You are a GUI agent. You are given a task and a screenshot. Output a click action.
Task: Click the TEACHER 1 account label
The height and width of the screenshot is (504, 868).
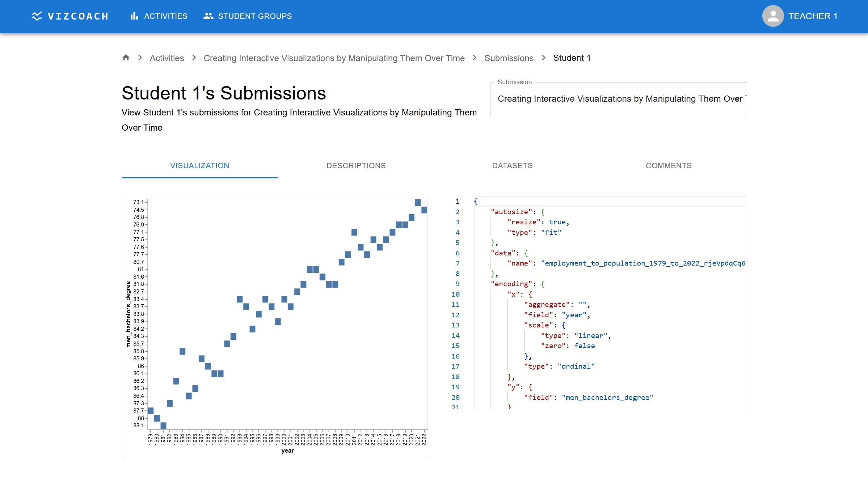tap(813, 16)
